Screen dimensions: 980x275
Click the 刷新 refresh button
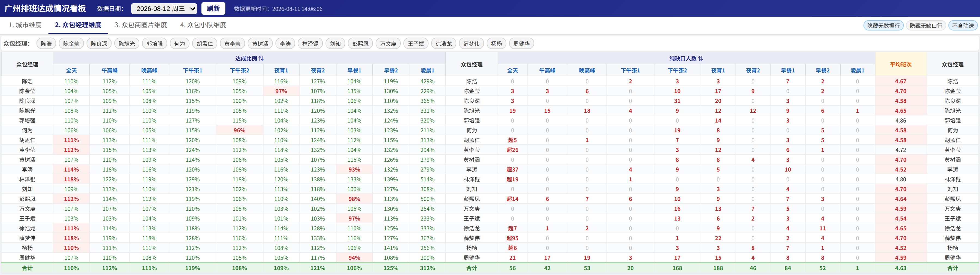coord(213,8)
